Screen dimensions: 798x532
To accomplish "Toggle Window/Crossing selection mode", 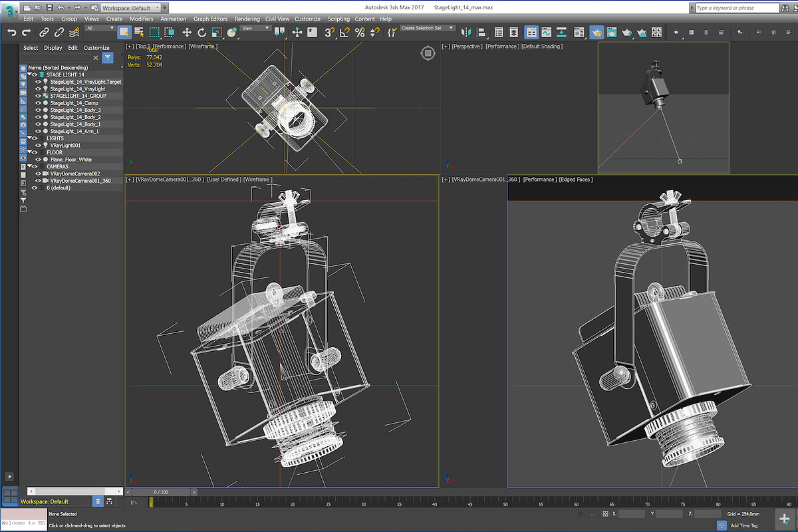I will 168,32.
